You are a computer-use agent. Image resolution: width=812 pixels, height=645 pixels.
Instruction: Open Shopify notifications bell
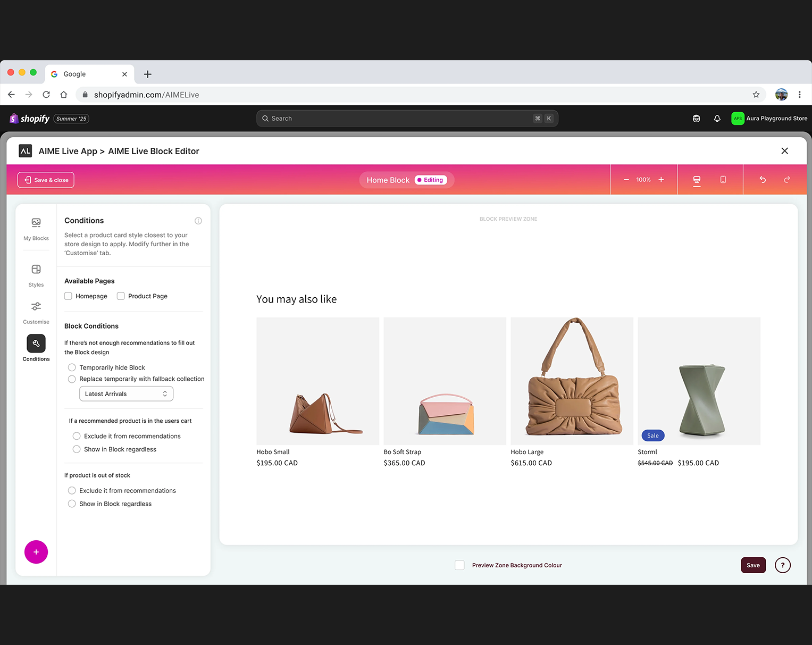point(717,119)
